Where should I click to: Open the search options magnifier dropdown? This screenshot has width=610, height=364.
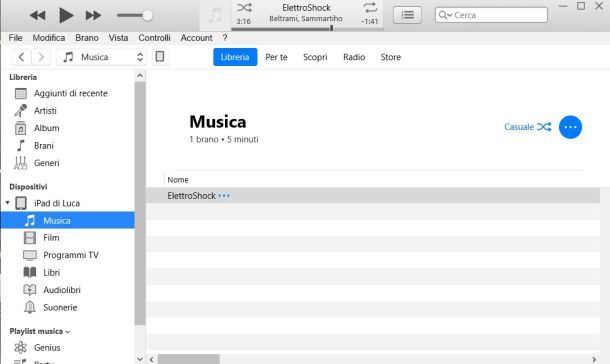pyautogui.click(x=445, y=15)
